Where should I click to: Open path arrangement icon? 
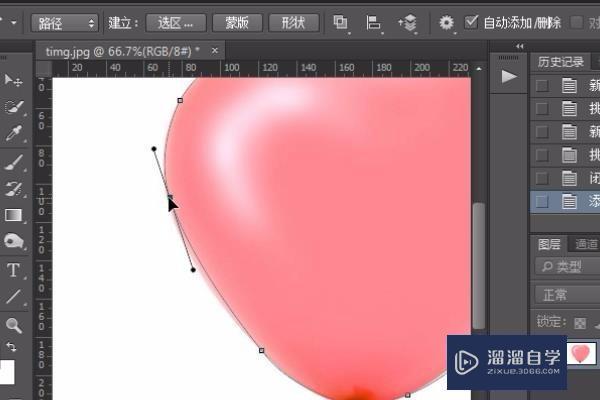[408, 23]
